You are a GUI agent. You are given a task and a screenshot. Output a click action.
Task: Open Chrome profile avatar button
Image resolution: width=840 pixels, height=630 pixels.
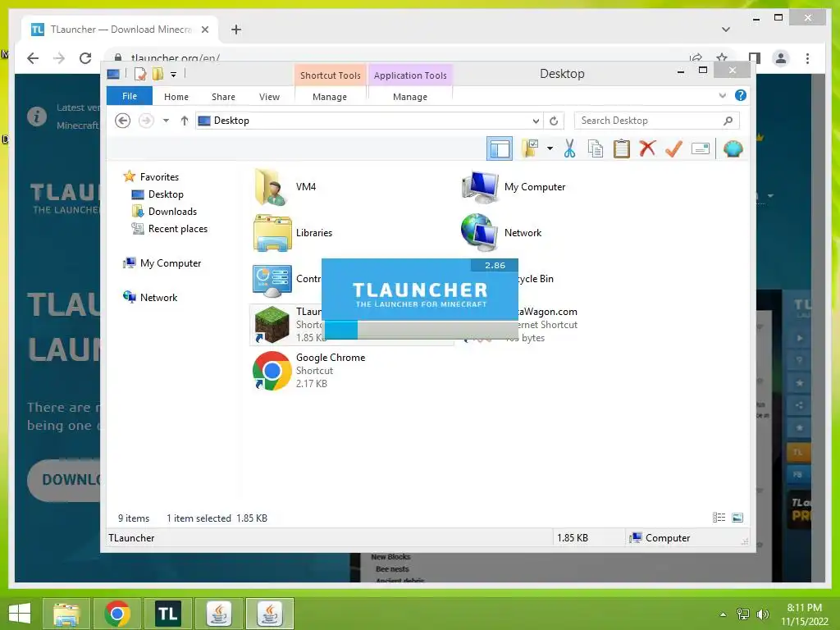[781, 58]
